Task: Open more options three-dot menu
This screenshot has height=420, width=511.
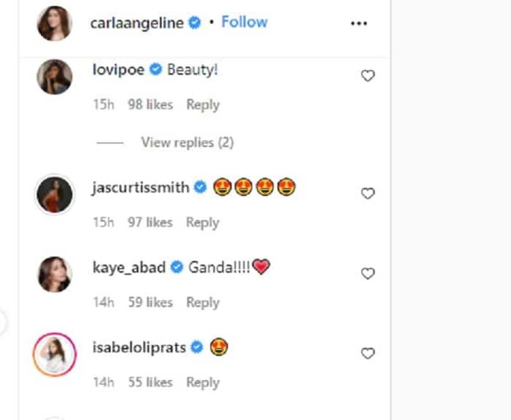Action: (x=359, y=23)
